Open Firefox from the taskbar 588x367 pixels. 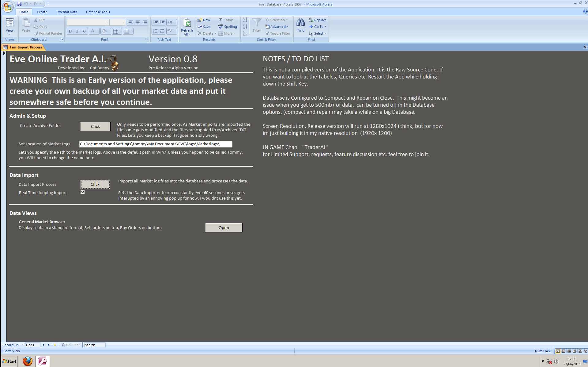pyautogui.click(x=28, y=361)
